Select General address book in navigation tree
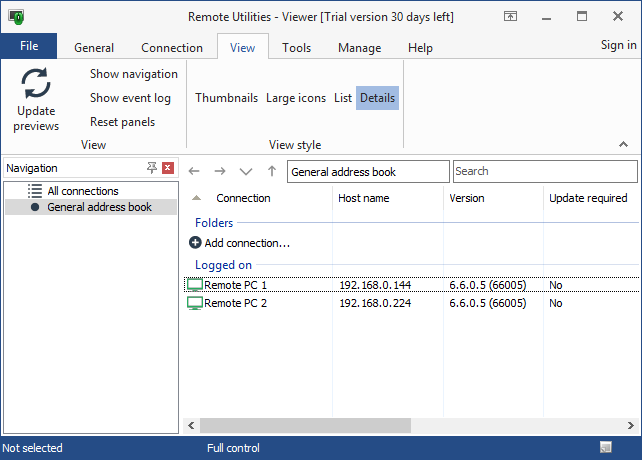Screen dimensions: 642x460 [x=99, y=207]
